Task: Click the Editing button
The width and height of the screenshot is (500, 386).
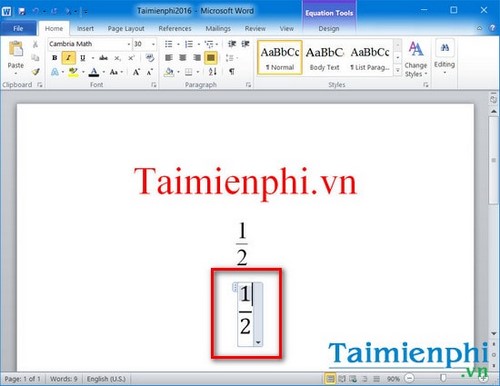Action: 445,57
